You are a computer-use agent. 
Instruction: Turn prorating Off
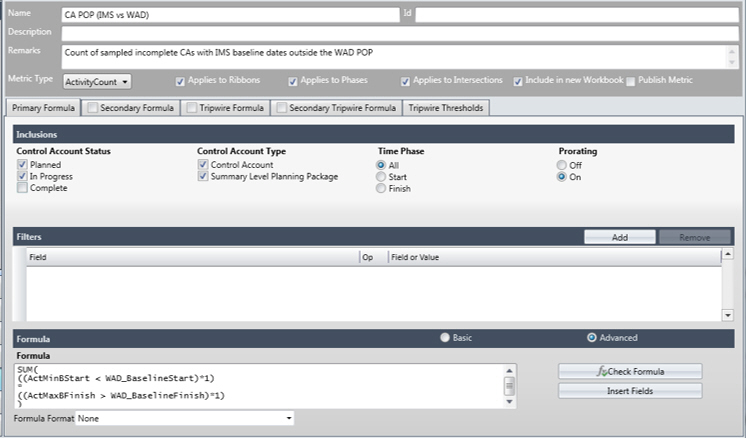[563, 165]
